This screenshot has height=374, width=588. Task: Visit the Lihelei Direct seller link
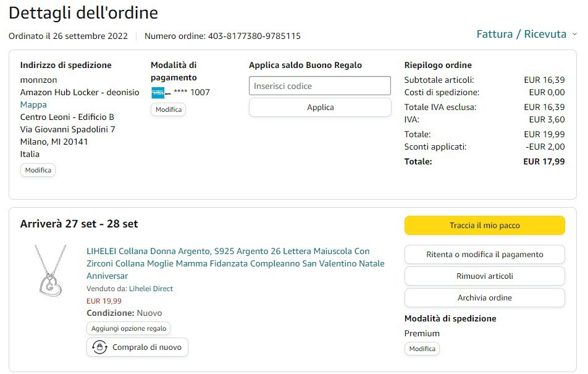151,289
